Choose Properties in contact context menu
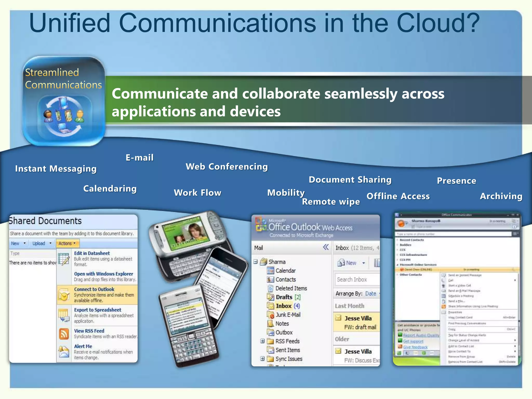 tap(455, 312)
